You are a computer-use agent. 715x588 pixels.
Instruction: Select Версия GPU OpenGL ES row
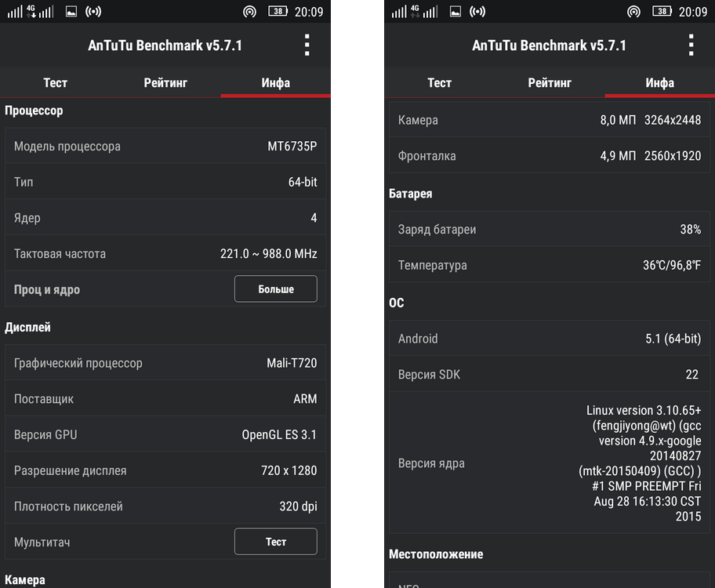pyautogui.click(x=165, y=434)
